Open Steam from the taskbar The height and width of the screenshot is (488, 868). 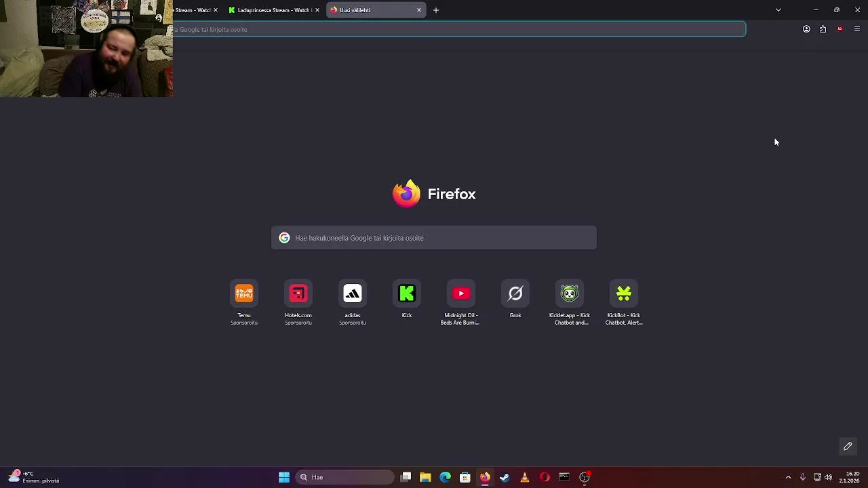point(505,477)
